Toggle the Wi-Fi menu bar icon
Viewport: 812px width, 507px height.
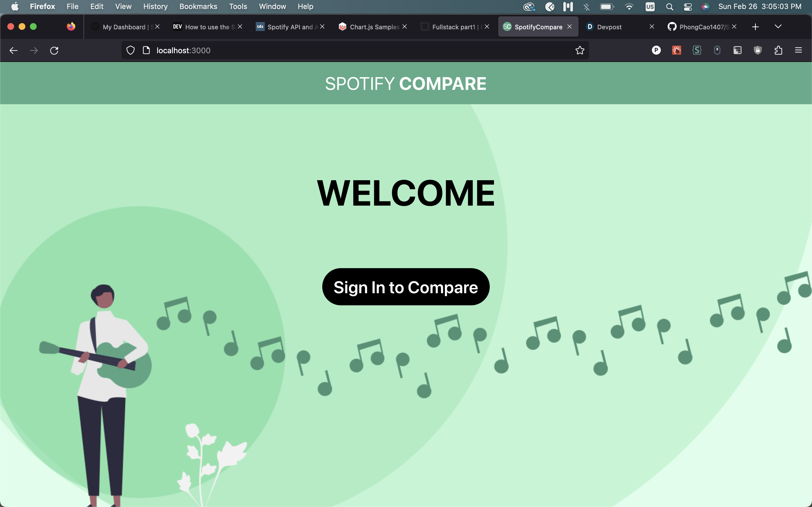(629, 7)
